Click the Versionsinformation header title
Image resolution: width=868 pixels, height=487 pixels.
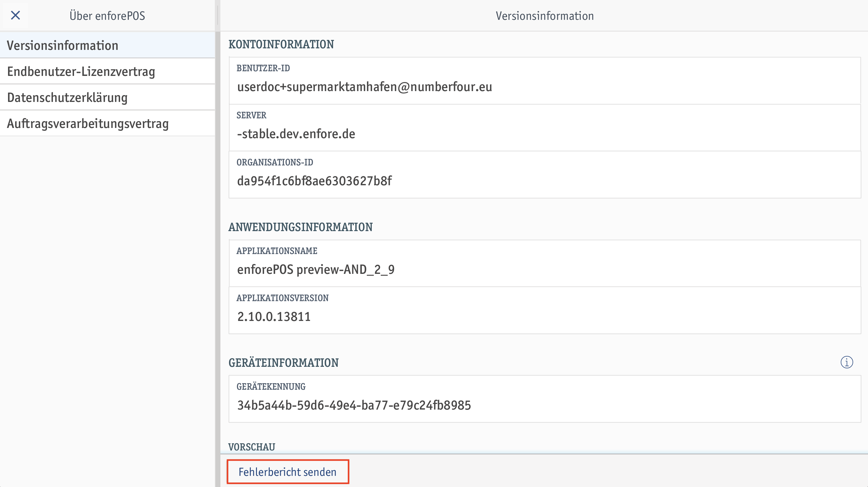(x=545, y=15)
